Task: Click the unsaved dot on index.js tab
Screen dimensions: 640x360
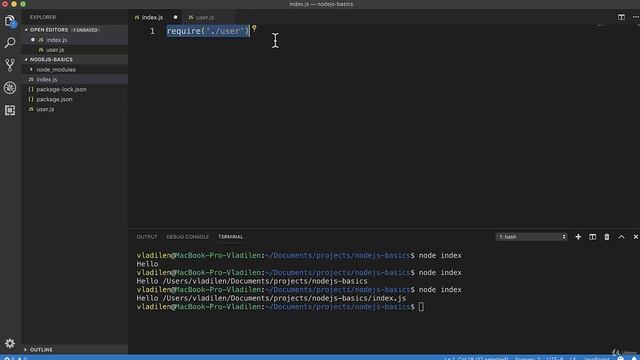Action: tap(176, 17)
